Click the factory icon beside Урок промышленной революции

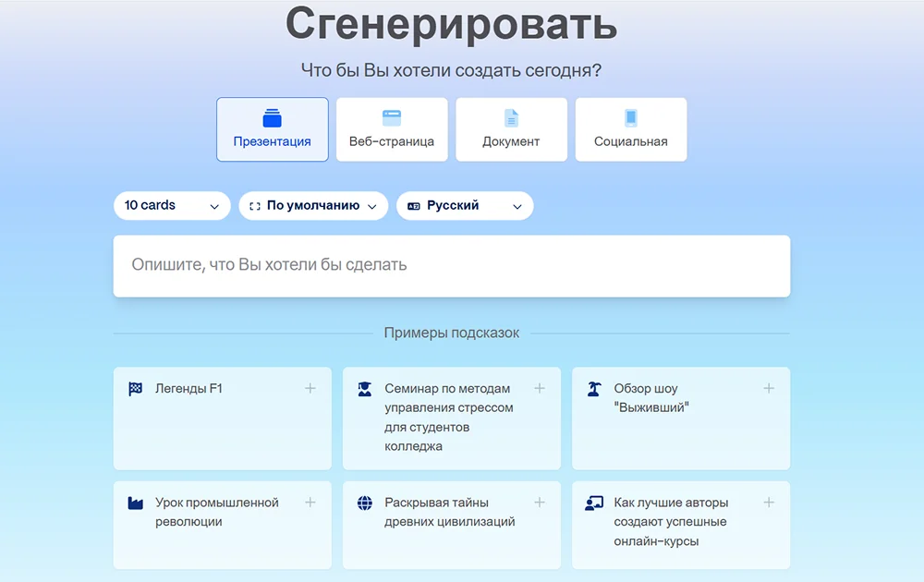[x=136, y=503]
